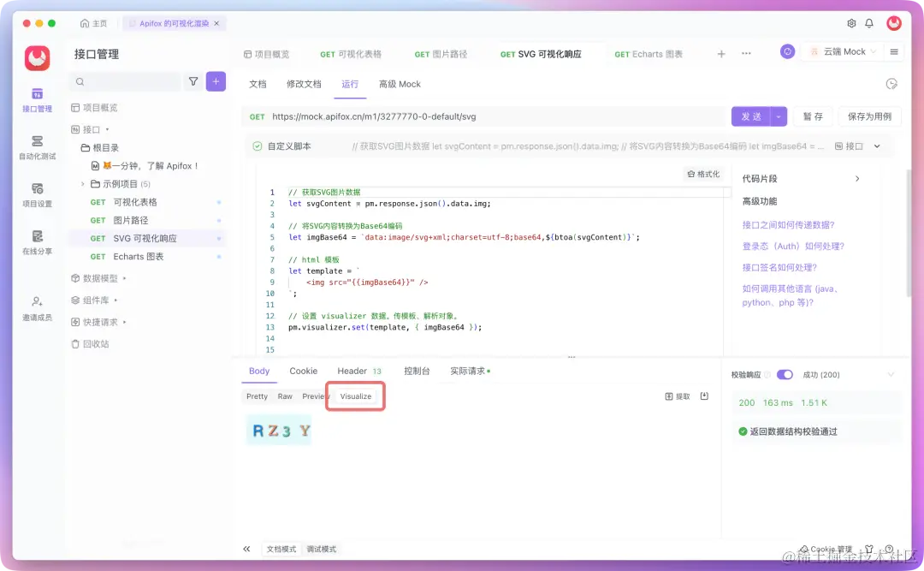Image resolution: width=924 pixels, height=571 pixels.
Task: Expand the 快捷请求 tree node
Action: 124,322
